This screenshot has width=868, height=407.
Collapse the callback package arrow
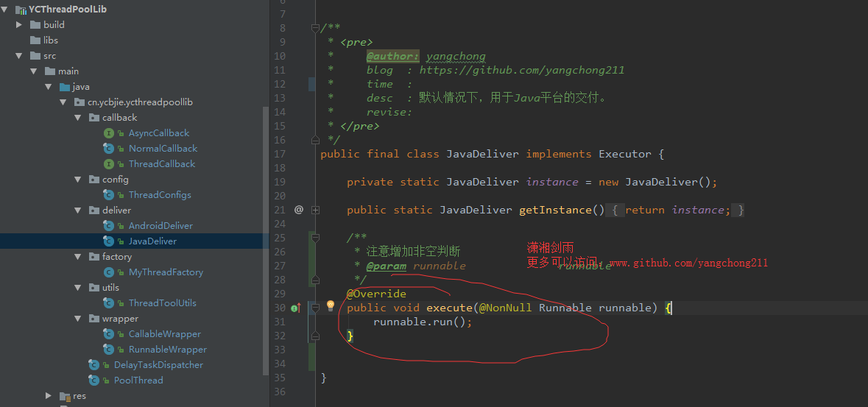pos(77,118)
